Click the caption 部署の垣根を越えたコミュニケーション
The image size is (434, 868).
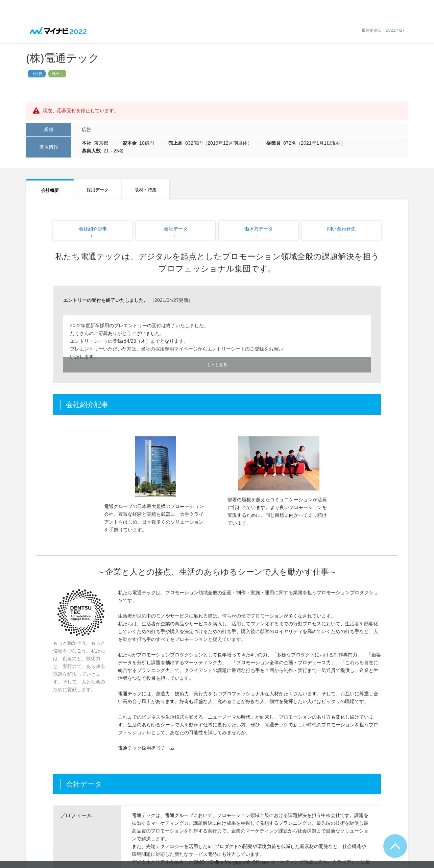(x=277, y=511)
